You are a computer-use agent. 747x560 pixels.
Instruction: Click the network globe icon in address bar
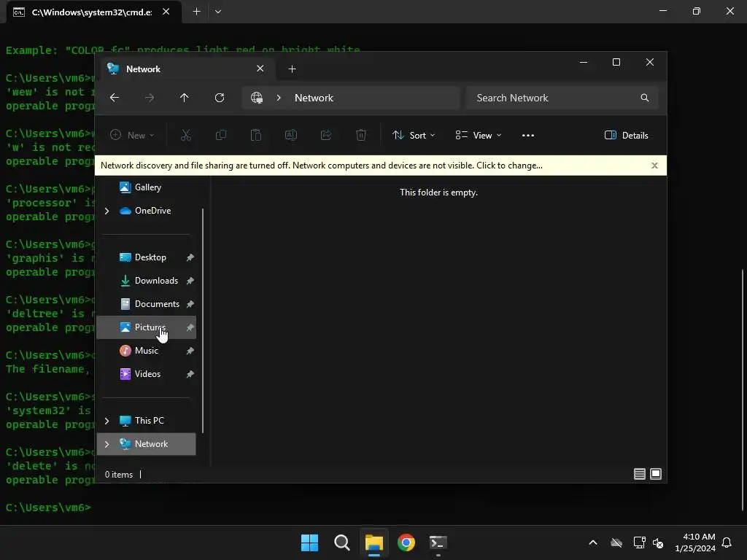coord(257,98)
